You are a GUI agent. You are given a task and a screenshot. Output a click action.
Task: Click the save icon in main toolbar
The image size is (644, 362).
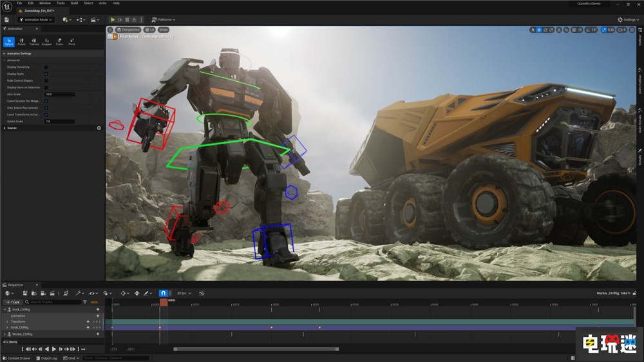(6, 20)
